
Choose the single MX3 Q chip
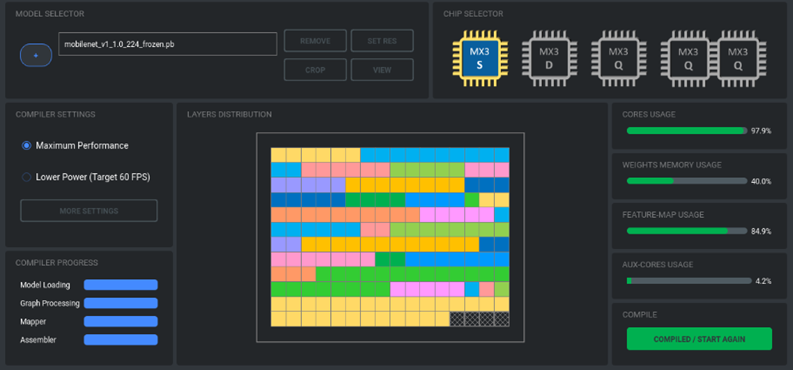point(619,57)
